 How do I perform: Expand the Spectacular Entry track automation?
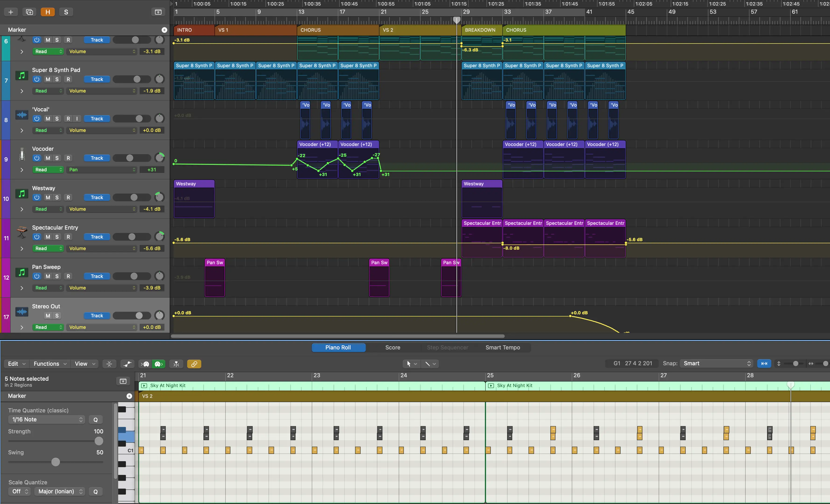tap(21, 248)
